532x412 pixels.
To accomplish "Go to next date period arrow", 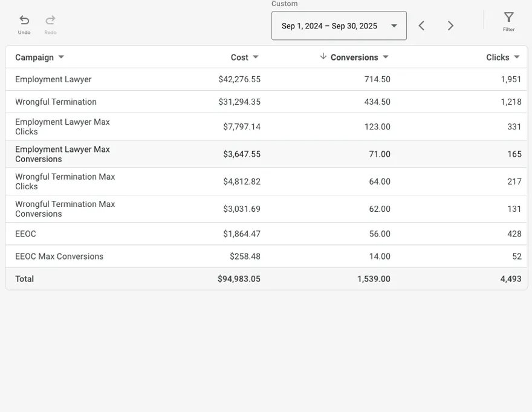I will click(450, 25).
